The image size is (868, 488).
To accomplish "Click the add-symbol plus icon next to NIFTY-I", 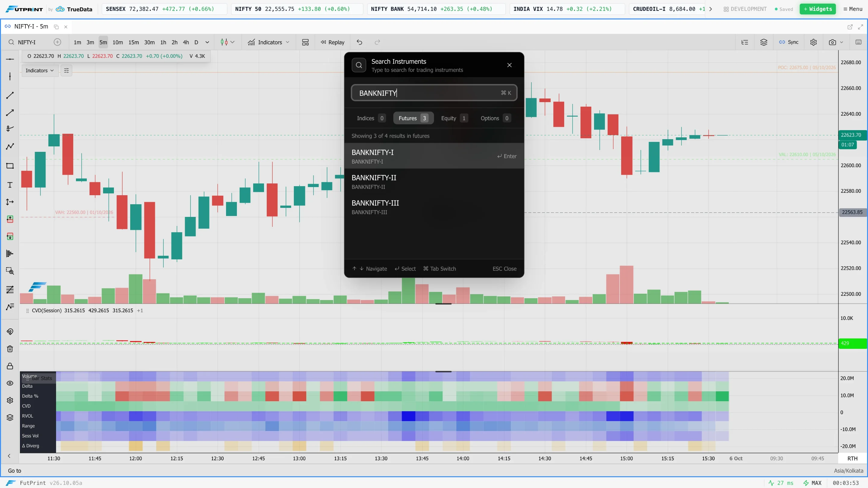I will 57,42.
